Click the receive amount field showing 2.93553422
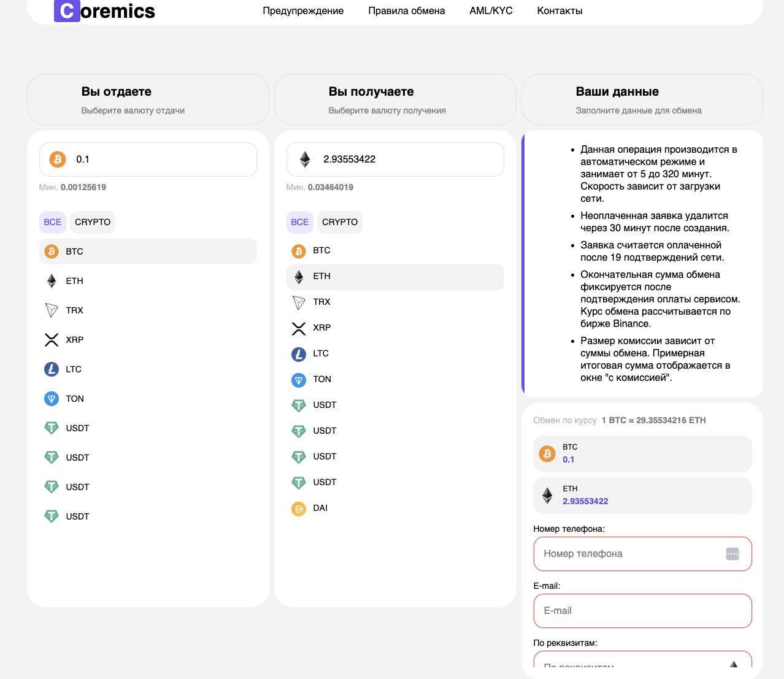 (405, 159)
